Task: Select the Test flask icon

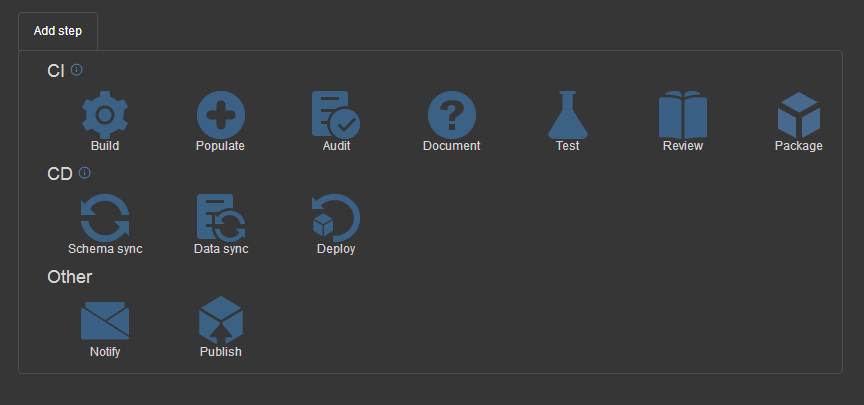Action: 568,115
